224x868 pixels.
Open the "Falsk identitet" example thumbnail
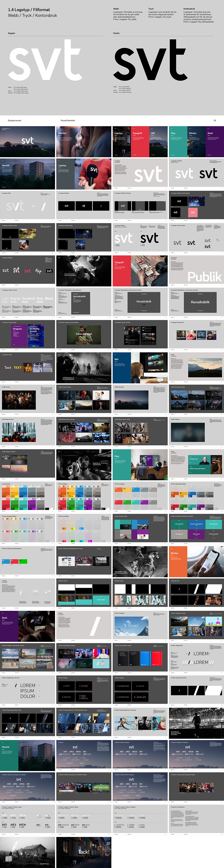tap(84, 336)
